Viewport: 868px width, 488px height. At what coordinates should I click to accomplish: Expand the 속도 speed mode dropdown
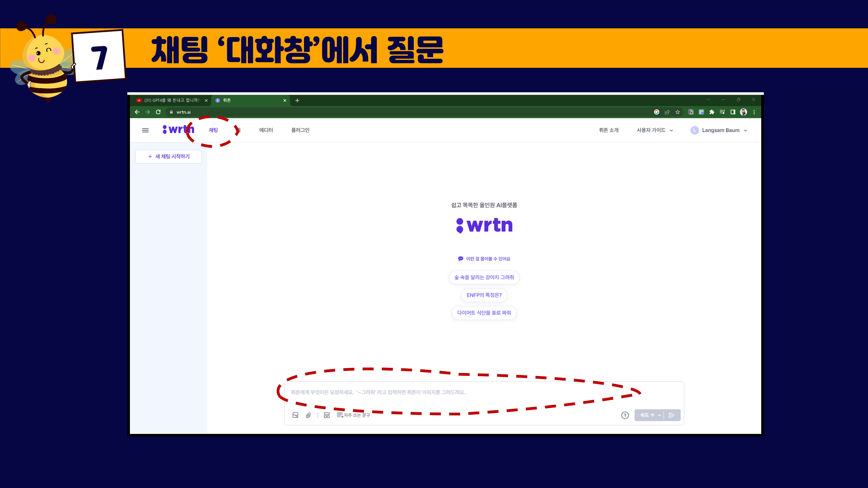(650, 415)
